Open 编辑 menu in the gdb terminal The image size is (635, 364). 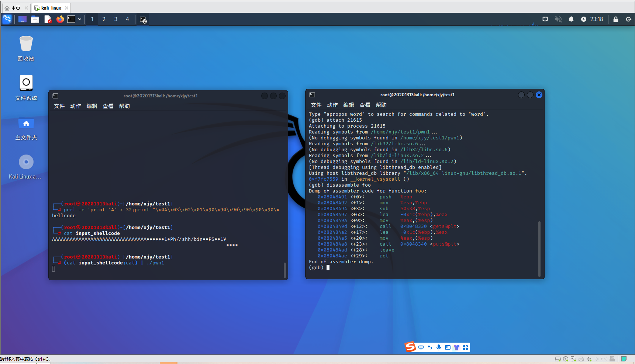click(349, 105)
